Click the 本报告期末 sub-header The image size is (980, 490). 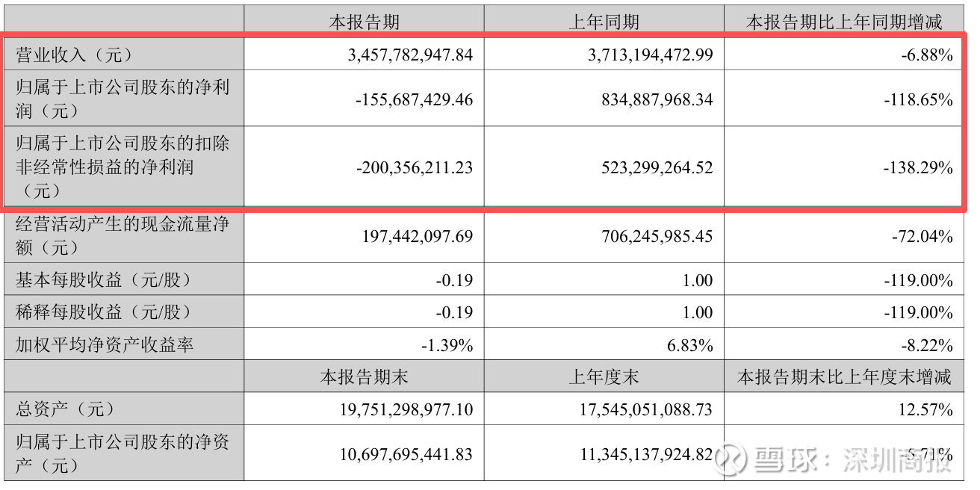364,376
